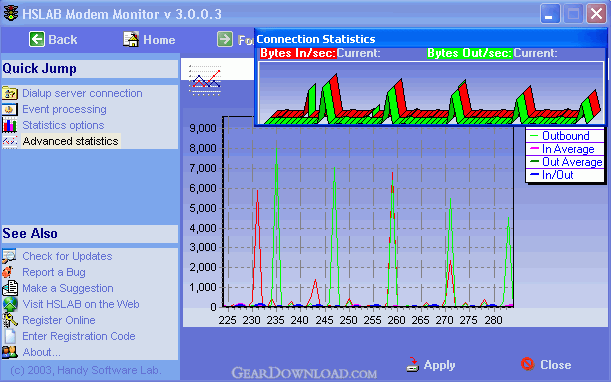Open the Statistics options link
The image size is (611, 382).
[63, 125]
